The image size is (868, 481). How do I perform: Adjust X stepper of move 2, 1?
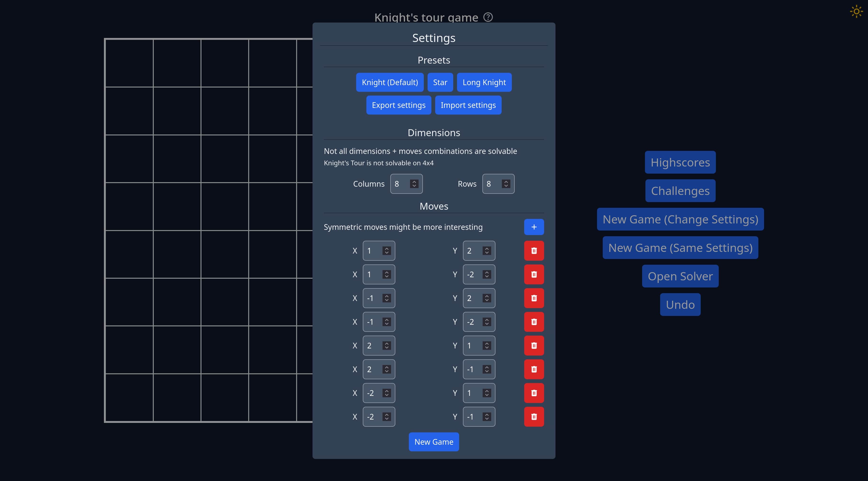[387, 346]
